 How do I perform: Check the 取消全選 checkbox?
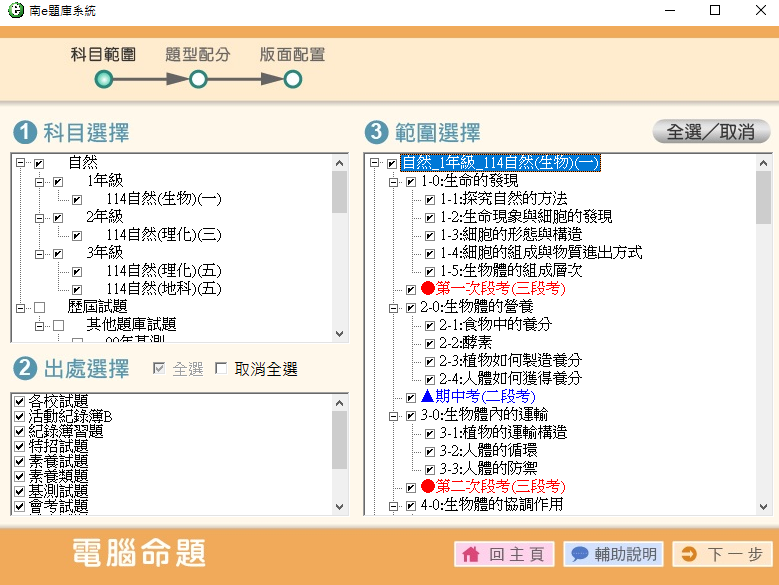[222, 369]
